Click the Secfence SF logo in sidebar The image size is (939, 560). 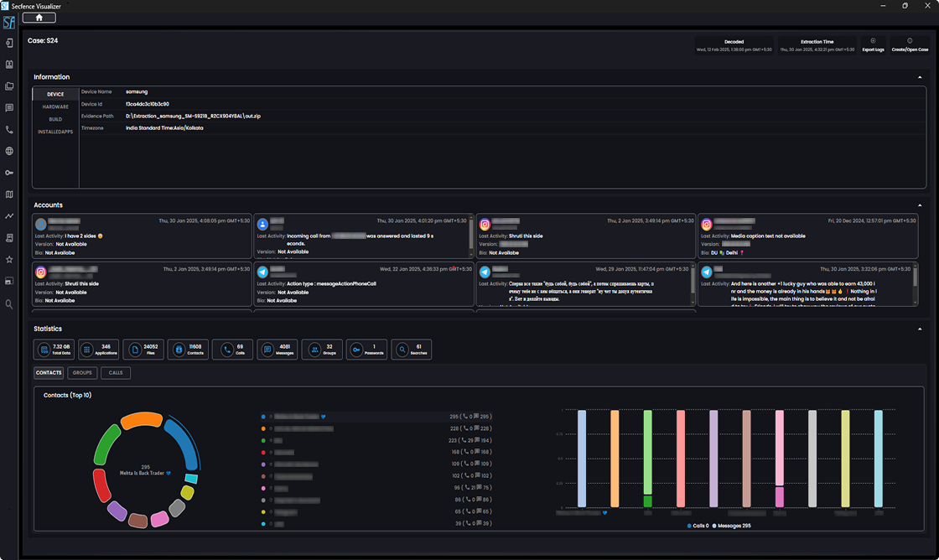click(9, 23)
